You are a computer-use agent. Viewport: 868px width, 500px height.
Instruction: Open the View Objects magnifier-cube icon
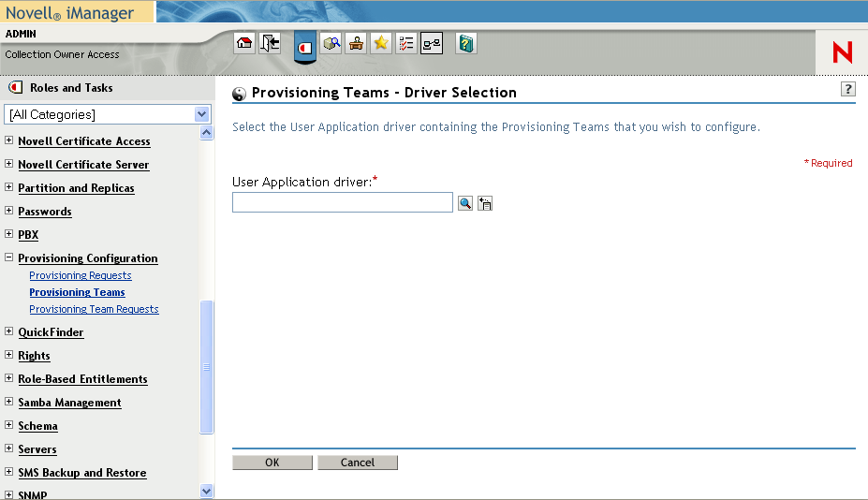[x=331, y=43]
